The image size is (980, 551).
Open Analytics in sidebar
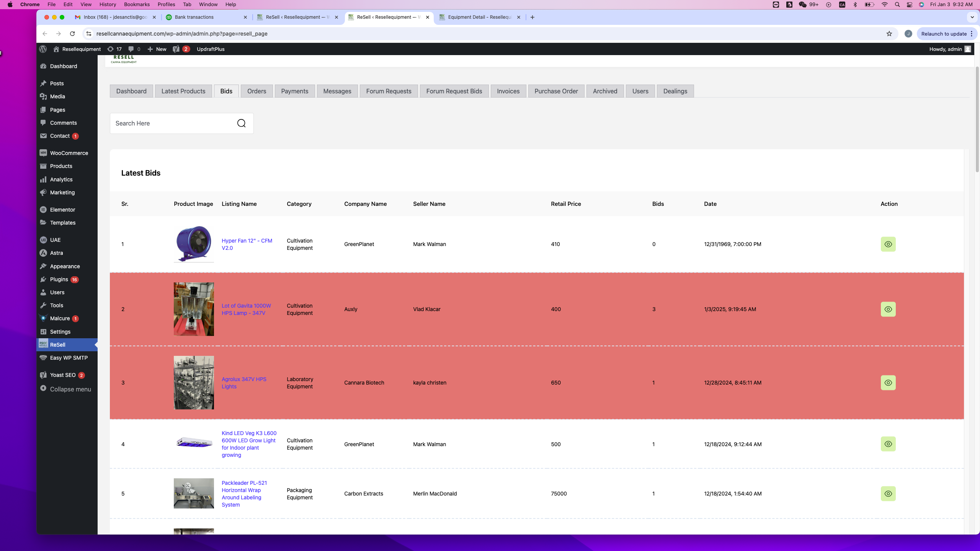coord(67,179)
